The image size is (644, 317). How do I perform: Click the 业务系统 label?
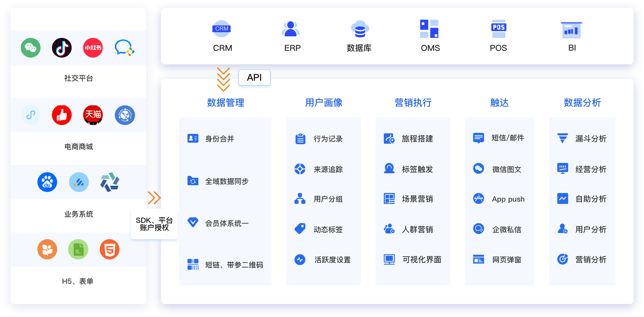79,214
